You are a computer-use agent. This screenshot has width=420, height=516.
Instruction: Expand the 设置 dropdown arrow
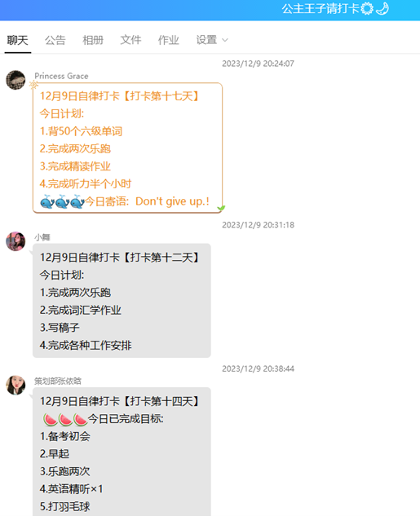(x=225, y=41)
